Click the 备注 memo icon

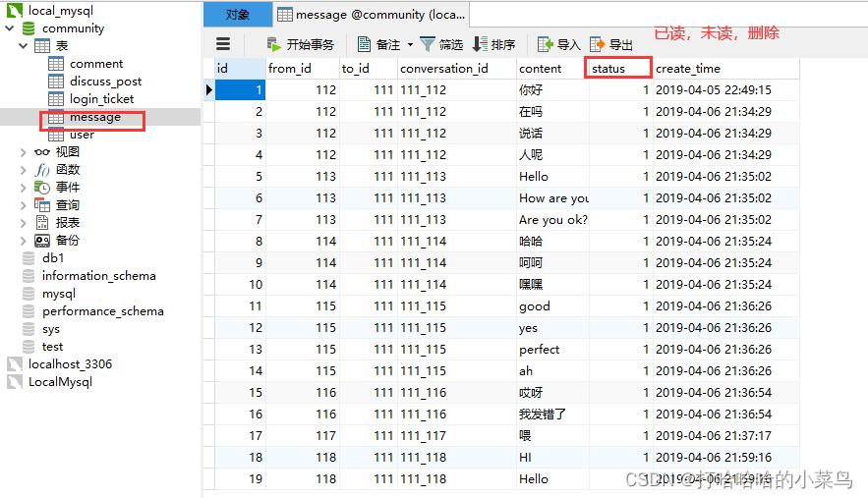click(364, 44)
